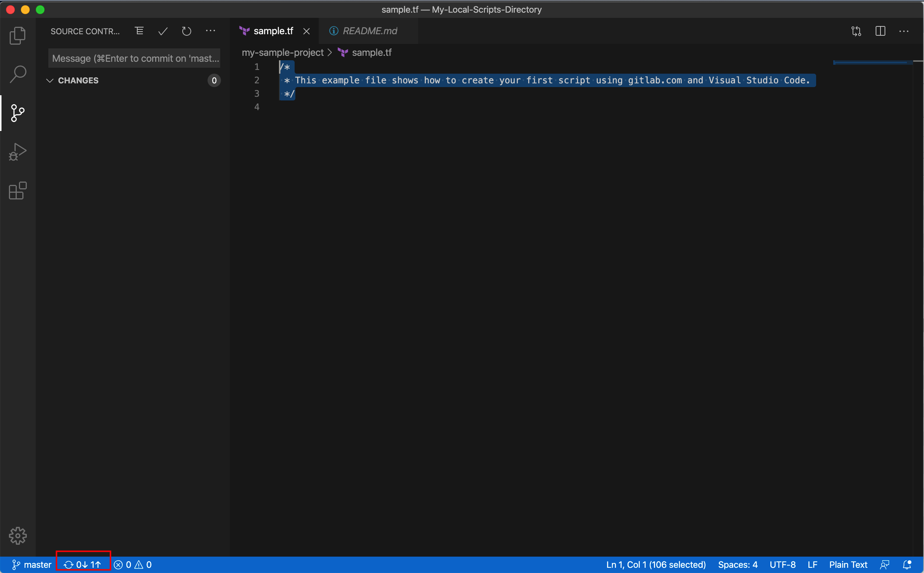Open editor more actions ellipsis menu

[x=904, y=31]
